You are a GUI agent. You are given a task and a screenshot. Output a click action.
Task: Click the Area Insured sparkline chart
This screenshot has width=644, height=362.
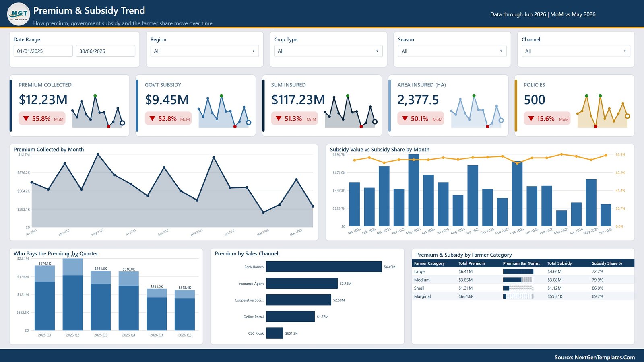[x=477, y=111]
